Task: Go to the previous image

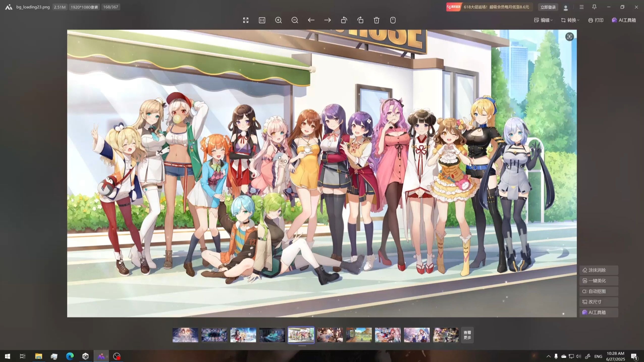Action: 311,20
